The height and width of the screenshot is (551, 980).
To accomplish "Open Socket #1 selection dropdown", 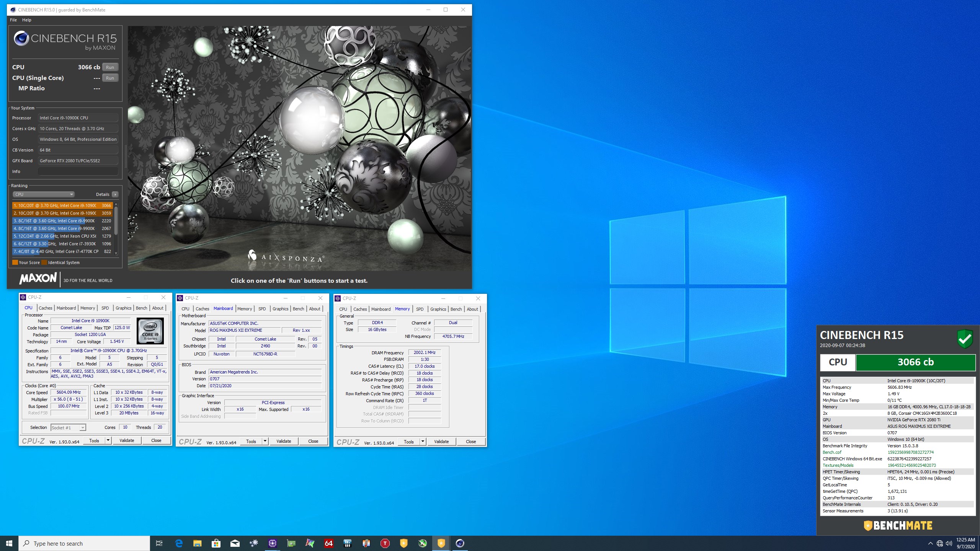I will click(68, 427).
